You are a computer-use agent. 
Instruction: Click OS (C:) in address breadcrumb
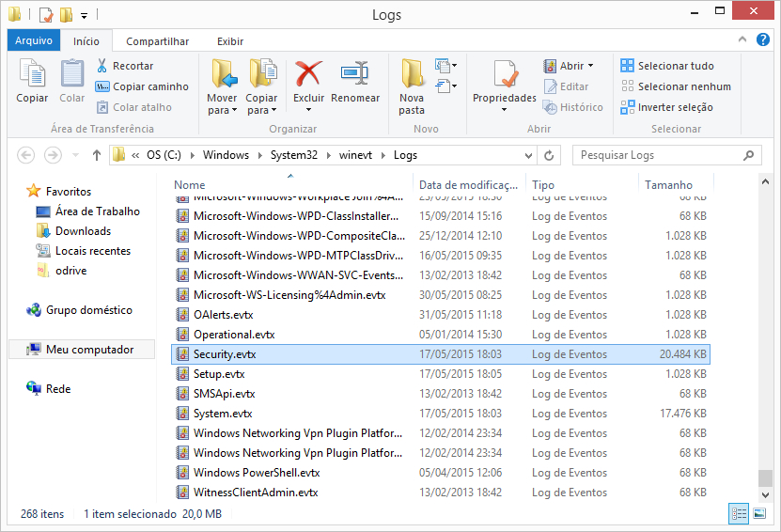pos(164,155)
